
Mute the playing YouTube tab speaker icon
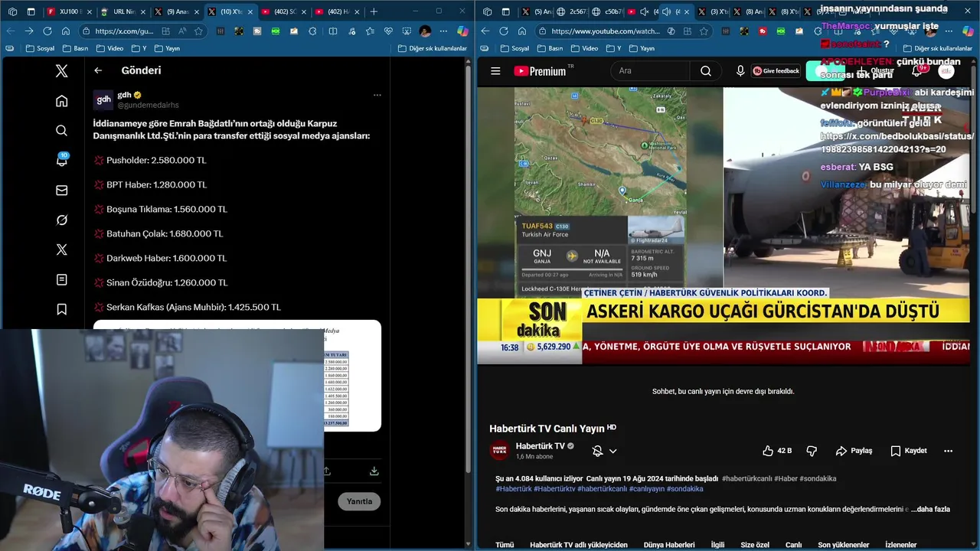(666, 11)
